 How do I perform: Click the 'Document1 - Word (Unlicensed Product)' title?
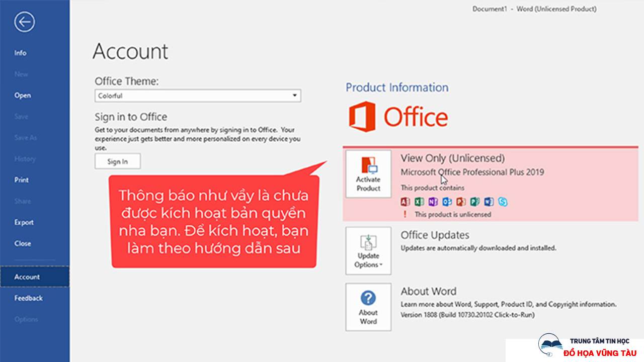tap(534, 9)
